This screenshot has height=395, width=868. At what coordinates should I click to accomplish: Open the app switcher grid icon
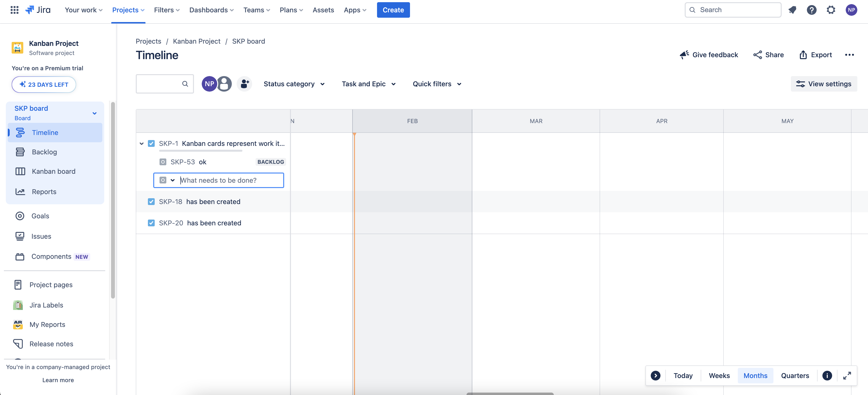[x=14, y=10]
